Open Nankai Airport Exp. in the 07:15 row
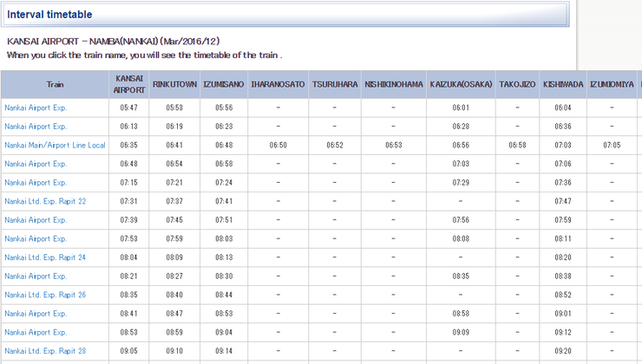 pyautogui.click(x=36, y=183)
